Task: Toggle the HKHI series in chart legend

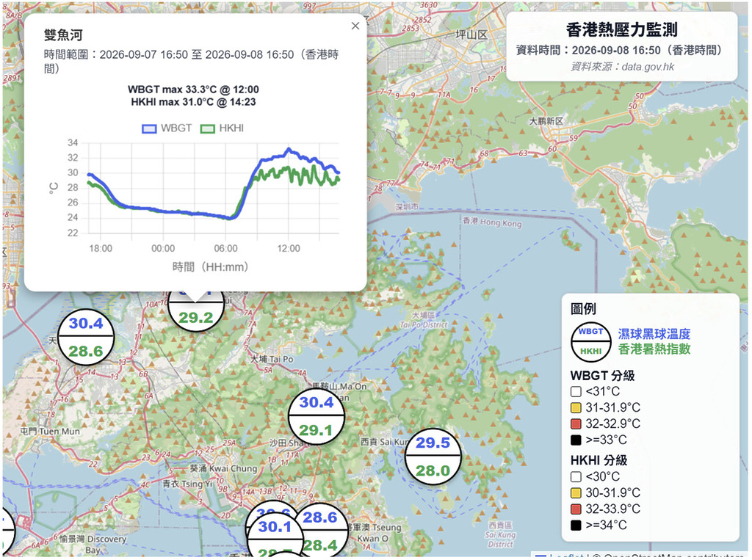Action: (x=222, y=128)
